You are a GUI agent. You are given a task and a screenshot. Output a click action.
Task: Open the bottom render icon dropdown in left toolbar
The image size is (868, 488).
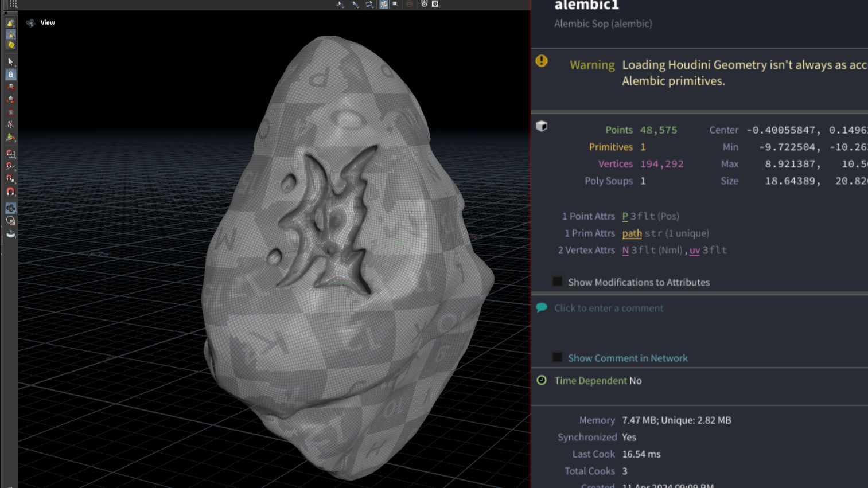pyautogui.click(x=10, y=233)
